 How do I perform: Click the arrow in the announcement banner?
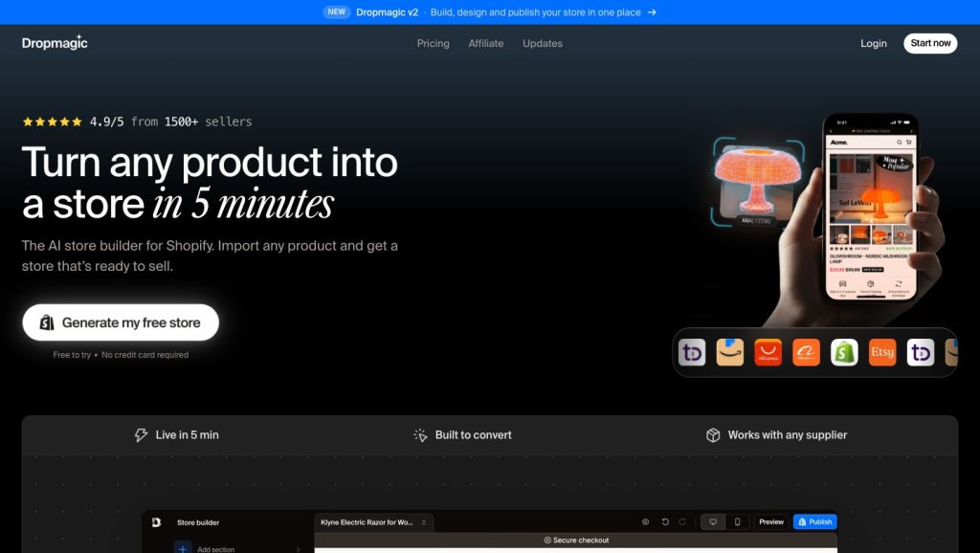coord(652,11)
